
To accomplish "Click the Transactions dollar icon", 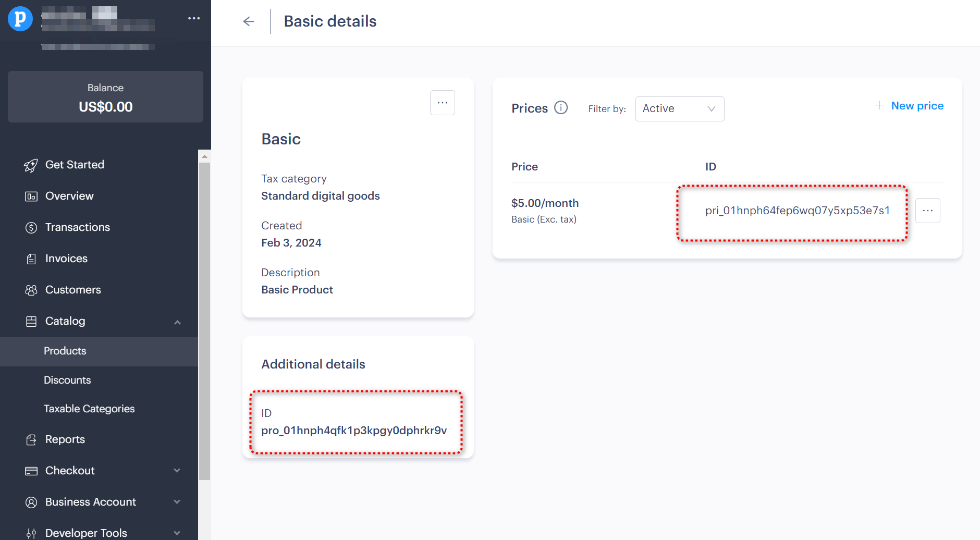I will click(31, 228).
